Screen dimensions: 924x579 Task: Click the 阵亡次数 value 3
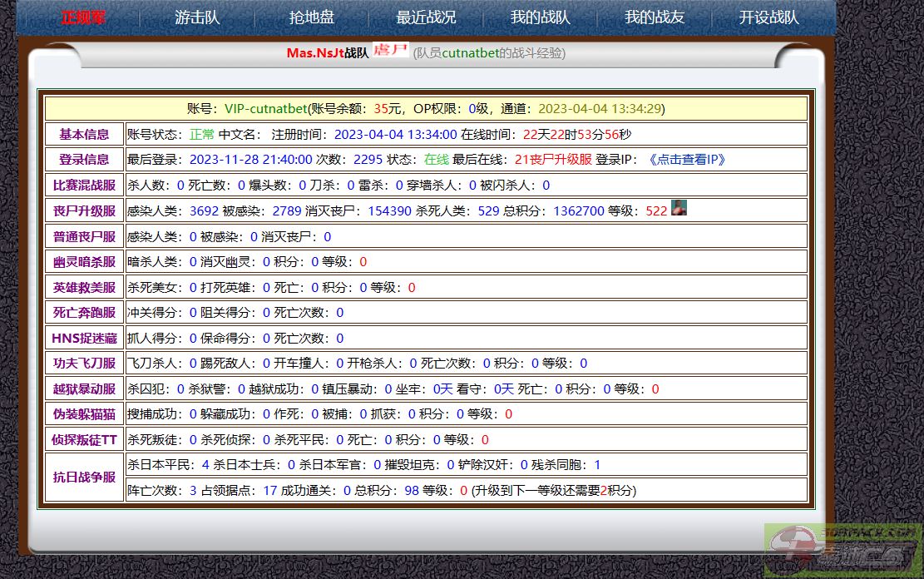(x=193, y=491)
